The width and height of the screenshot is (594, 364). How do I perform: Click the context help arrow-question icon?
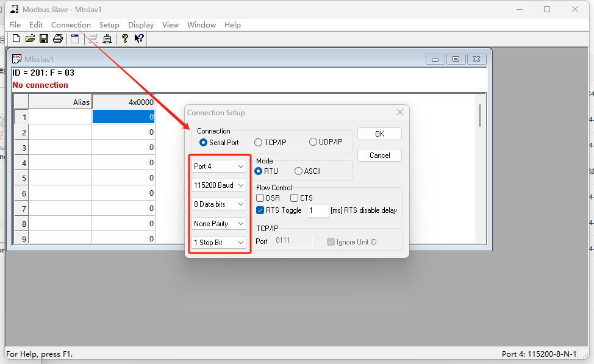pos(139,38)
